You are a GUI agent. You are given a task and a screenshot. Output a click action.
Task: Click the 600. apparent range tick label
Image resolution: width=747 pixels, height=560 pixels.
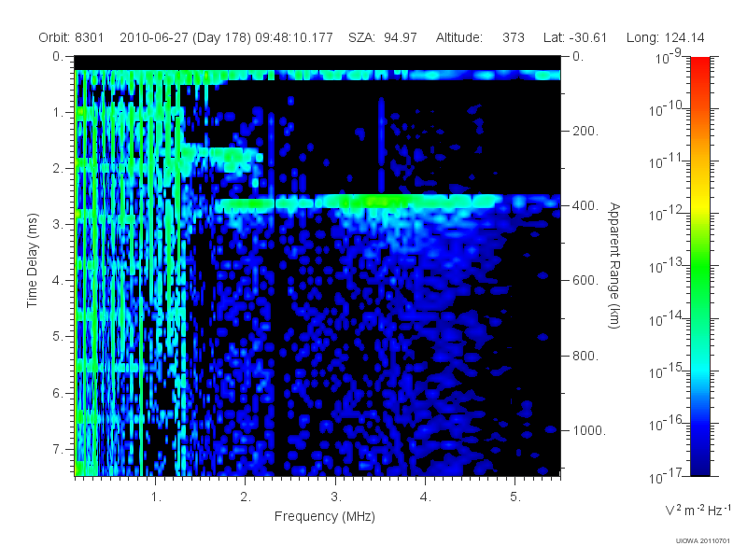tap(585, 281)
